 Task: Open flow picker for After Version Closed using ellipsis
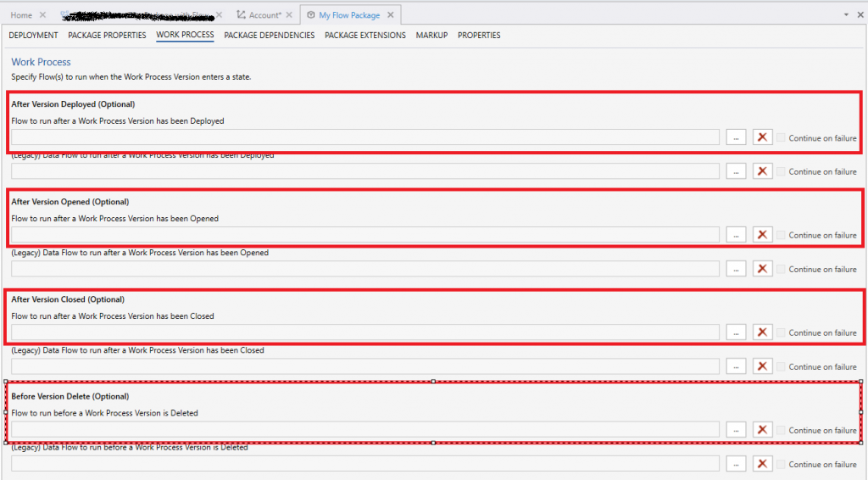736,332
